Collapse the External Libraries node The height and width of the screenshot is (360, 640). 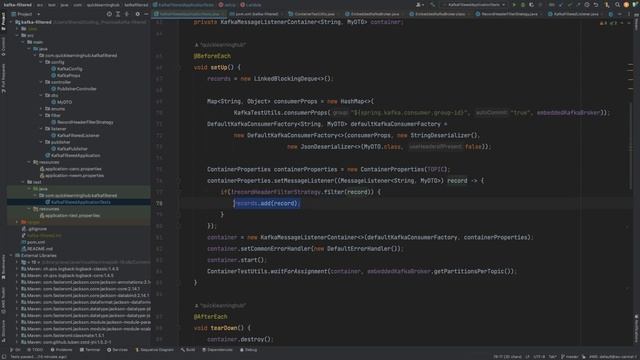[x=11, y=256]
